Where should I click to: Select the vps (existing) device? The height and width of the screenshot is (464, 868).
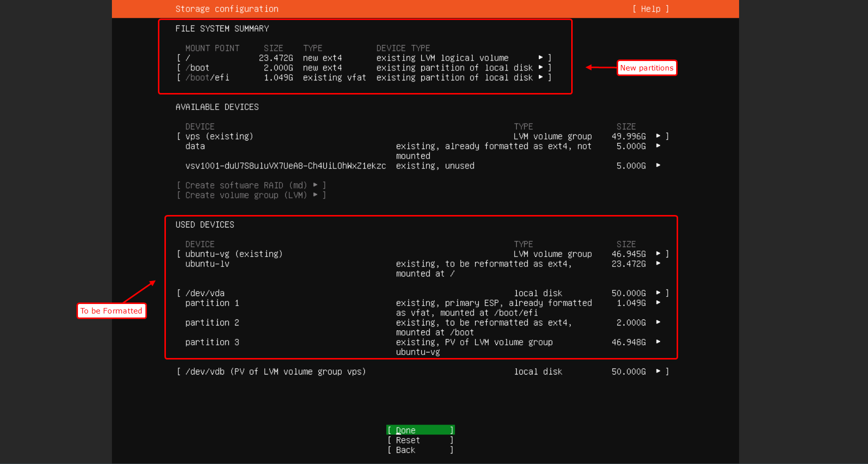click(x=219, y=136)
